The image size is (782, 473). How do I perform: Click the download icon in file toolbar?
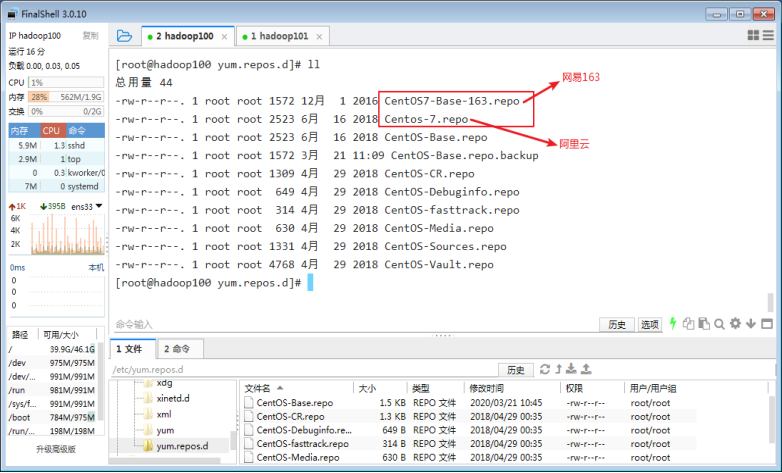[x=572, y=369]
